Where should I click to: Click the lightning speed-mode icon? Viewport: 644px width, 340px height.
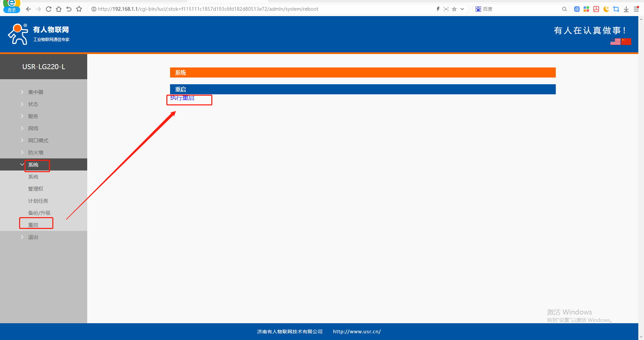[x=438, y=9]
